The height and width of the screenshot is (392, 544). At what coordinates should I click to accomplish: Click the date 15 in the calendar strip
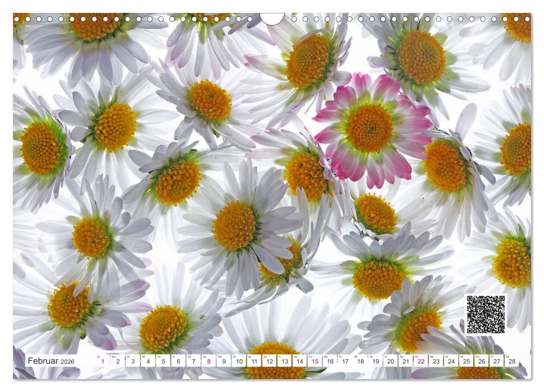click(315, 361)
